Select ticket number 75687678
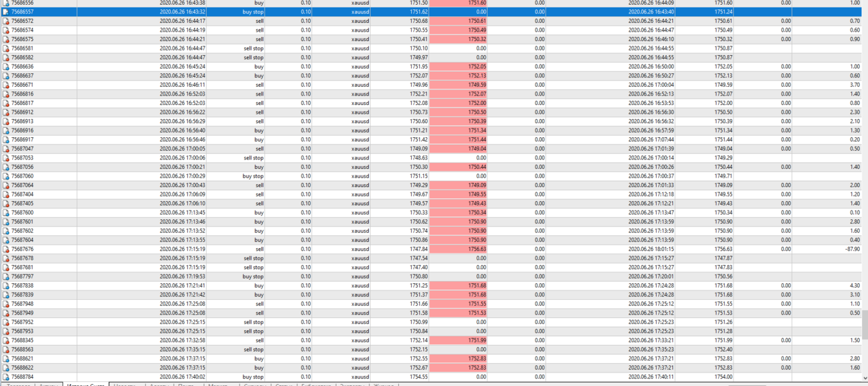The image size is (868, 386). point(22,258)
